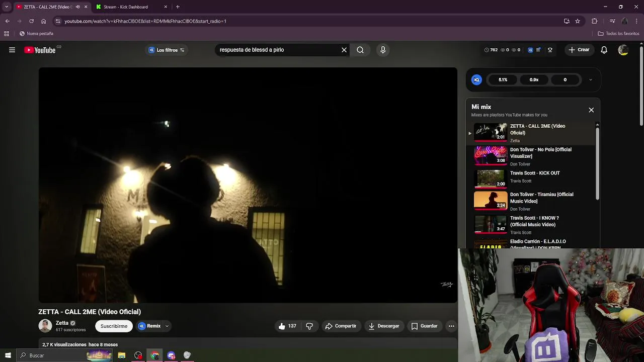Image resolution: width=644 pixels, height=362 pixels.
Task: Select the ZETTA - CALL 2ME tab
Action: tap(48, 7)
